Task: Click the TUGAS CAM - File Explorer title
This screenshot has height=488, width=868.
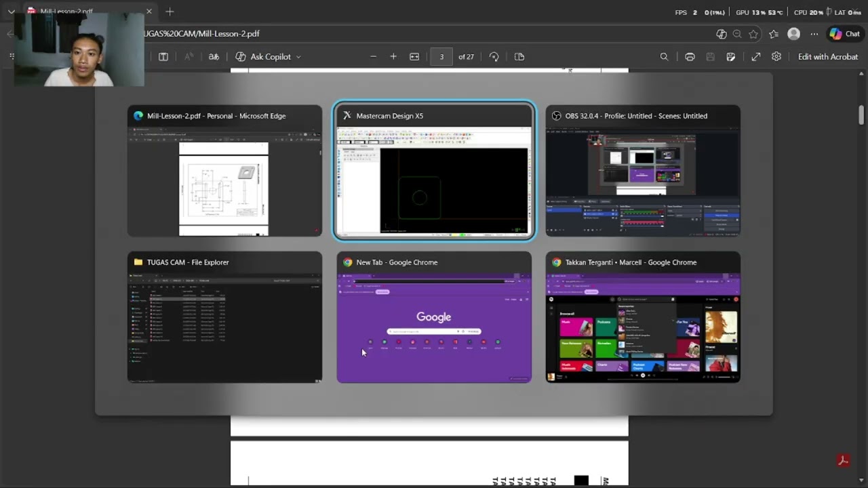Action: (188, 262)
